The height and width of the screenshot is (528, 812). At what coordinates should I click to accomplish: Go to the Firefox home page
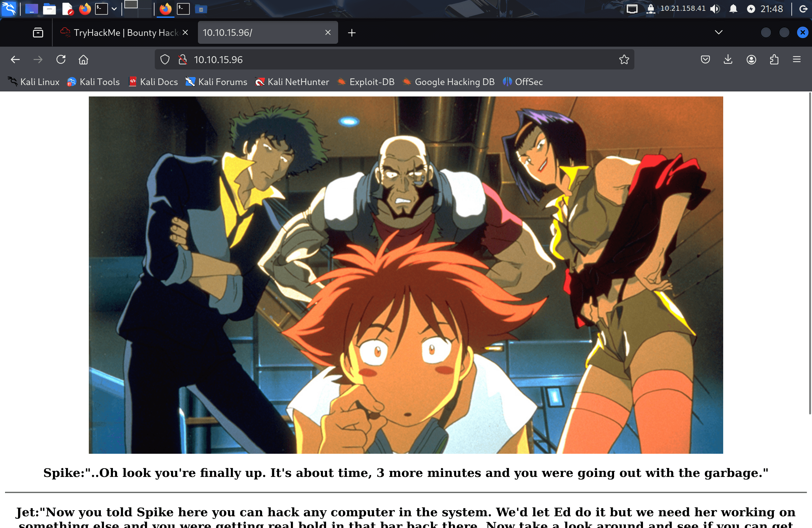[84, 60]
